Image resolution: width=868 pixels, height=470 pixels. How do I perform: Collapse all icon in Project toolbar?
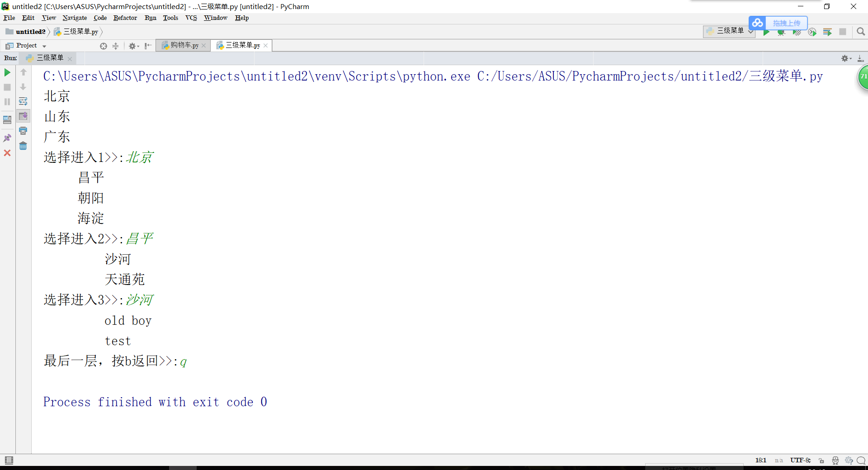click(115, 46)
